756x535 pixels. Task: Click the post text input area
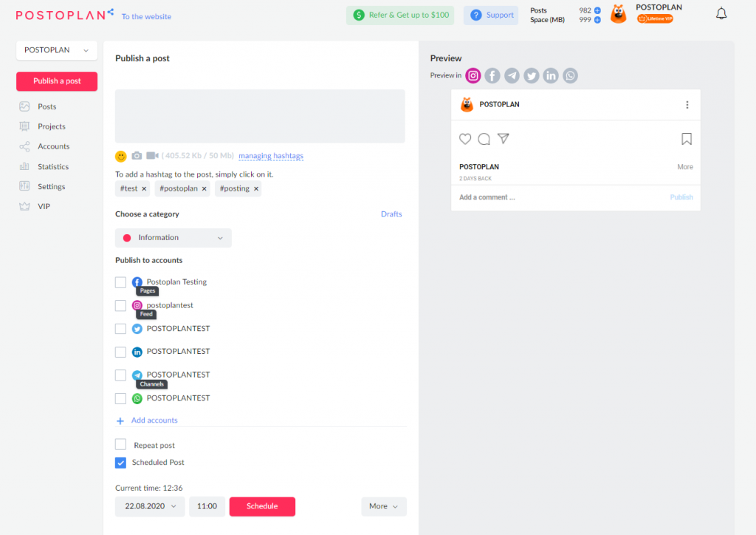(x=260, y=116)
